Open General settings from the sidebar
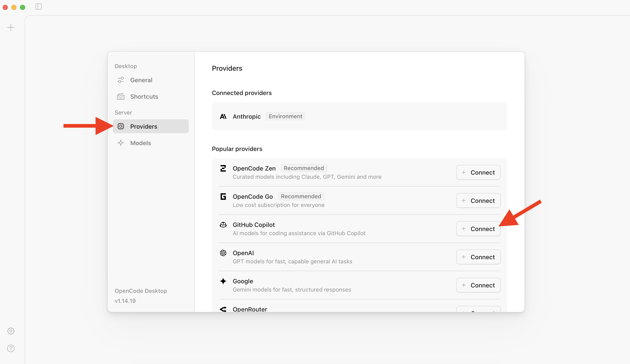This screenshot has height=364, width=630. (141, 80)
